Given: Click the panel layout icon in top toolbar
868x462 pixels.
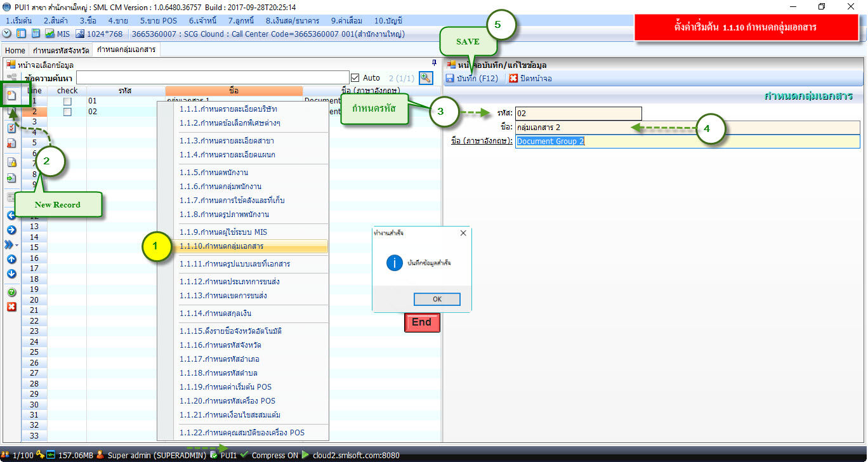Looking at the screenshot, I should tap(21, 34).
